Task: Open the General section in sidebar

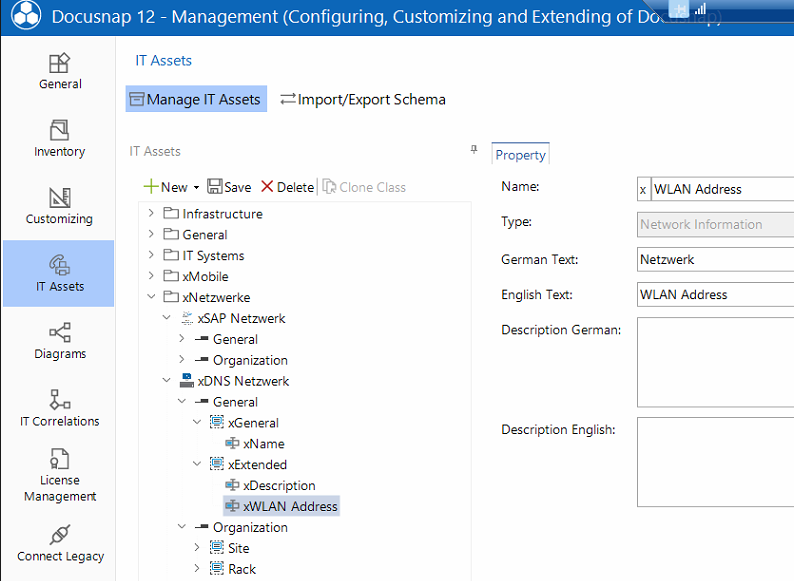Action: pyautogui.click(x=59, y=71)
